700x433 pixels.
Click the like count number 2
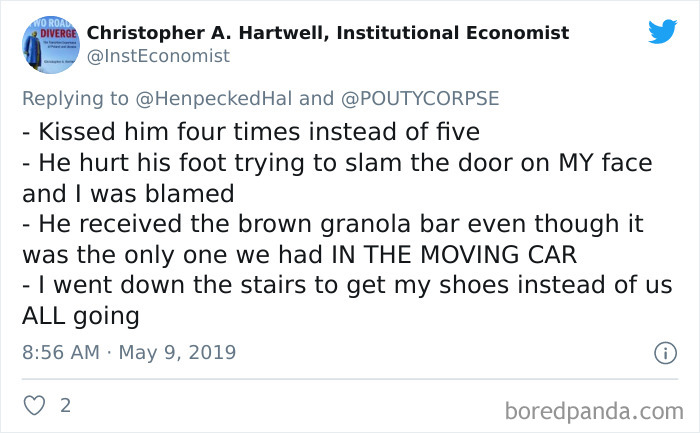point(65,406)
